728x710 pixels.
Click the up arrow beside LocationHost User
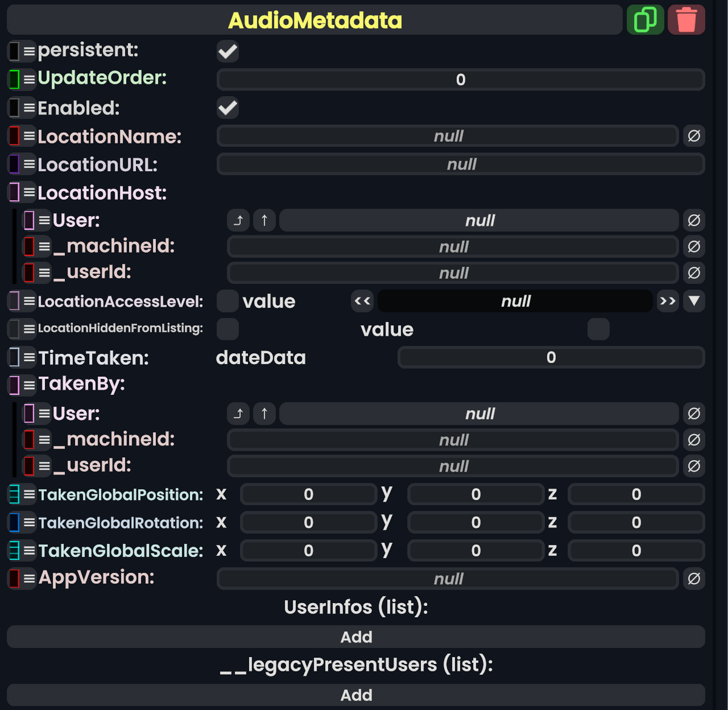click(264, 220)
